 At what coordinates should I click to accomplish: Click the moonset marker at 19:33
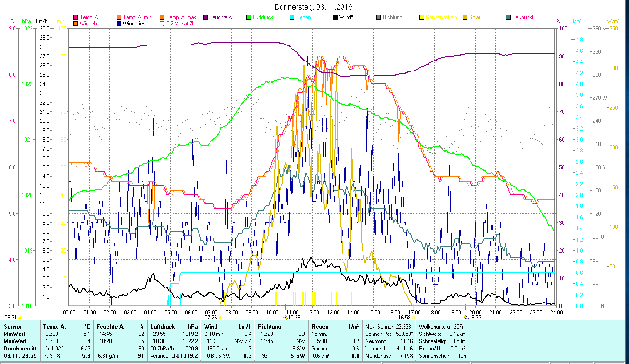tap(465, 317)
